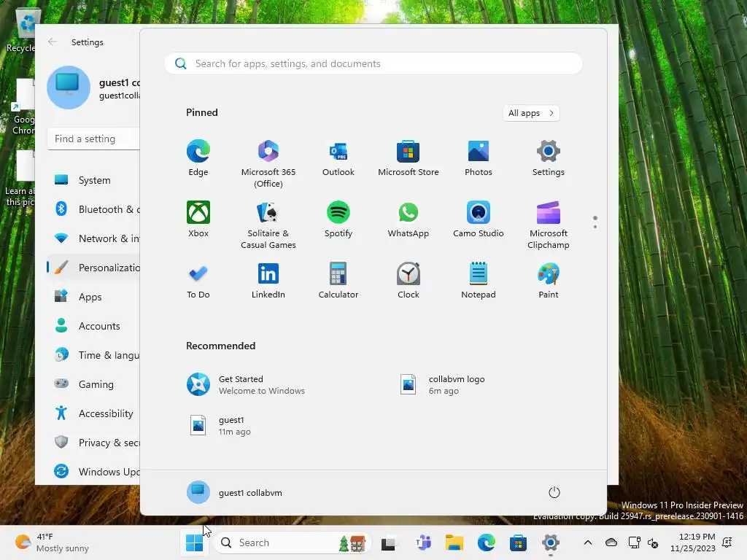This screenshot has width=747, height=560.
Task: Select Gaming in Settings sidebar
Action: coord(93,384)
